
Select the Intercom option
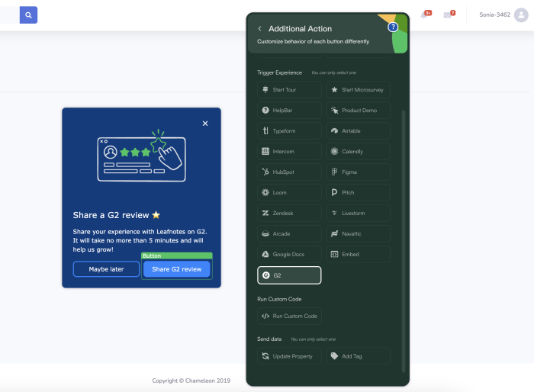pyautogui.click(x=289, y=152)
